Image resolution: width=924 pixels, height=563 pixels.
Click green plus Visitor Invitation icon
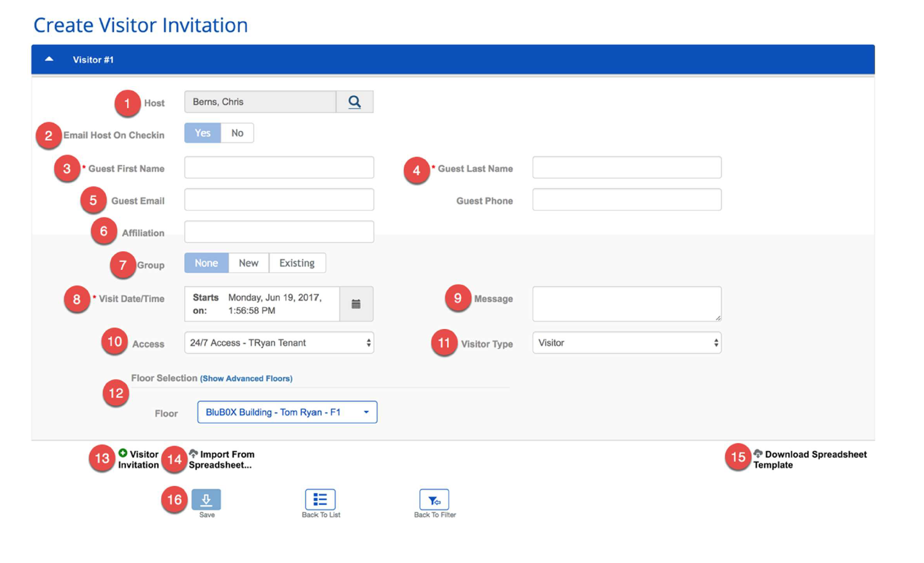123,453
